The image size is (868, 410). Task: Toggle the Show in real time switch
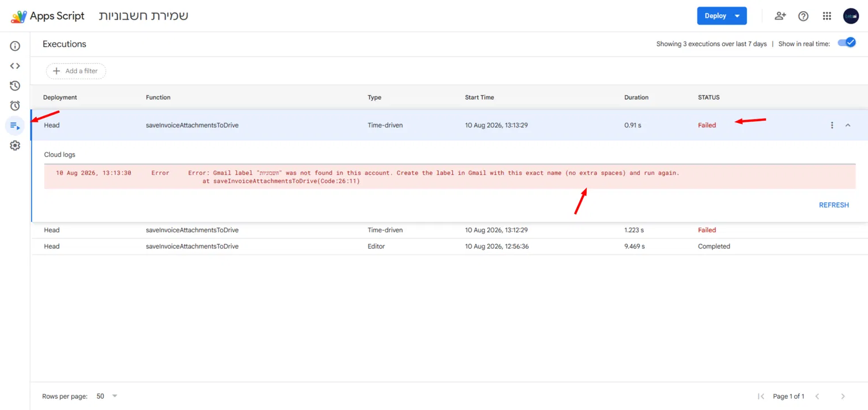846,43
